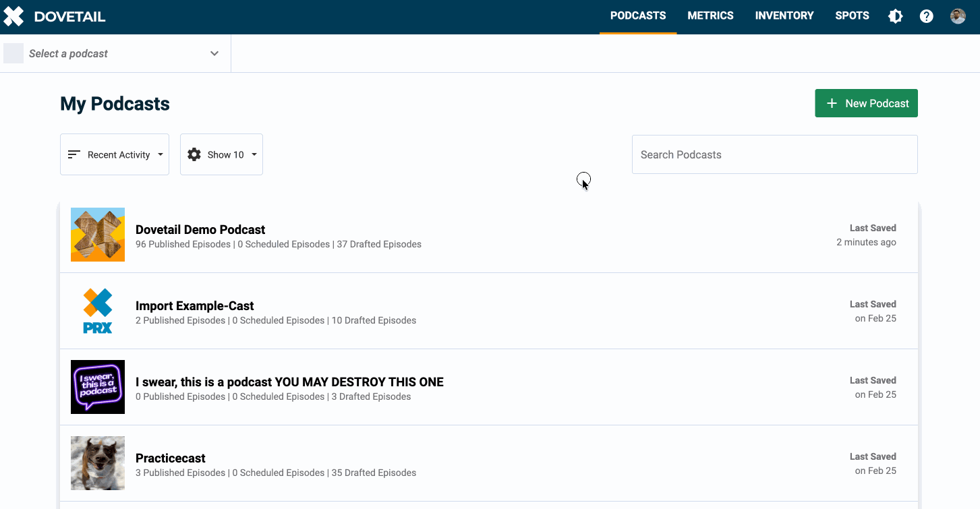Click the gear icon beside Show 10
The image size is (980, 509).
coord(194,154)
